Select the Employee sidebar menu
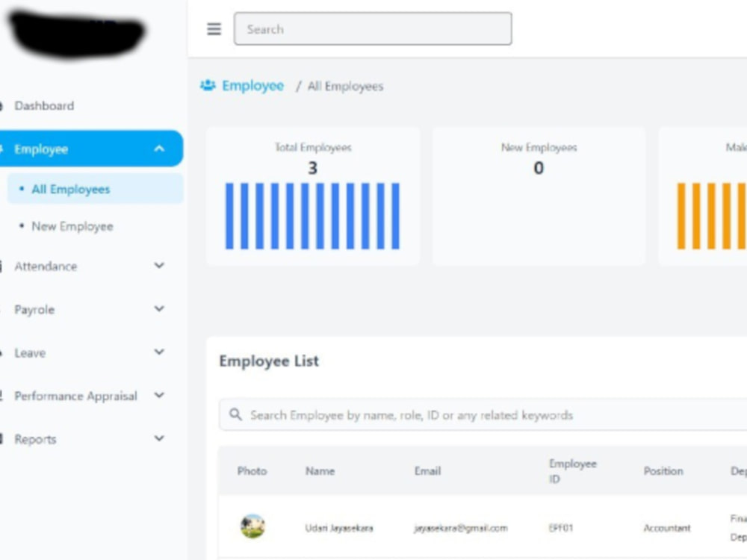 point(90,149)
